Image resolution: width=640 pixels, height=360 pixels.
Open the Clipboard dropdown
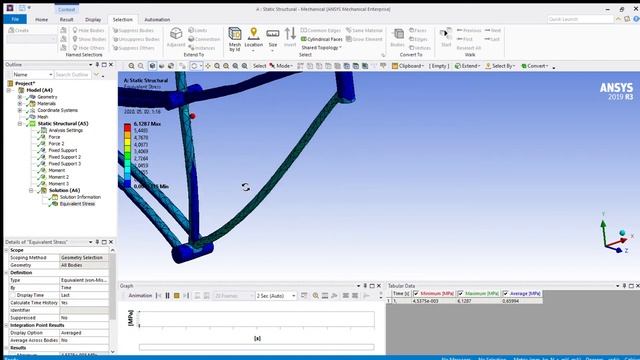(408, 66)
